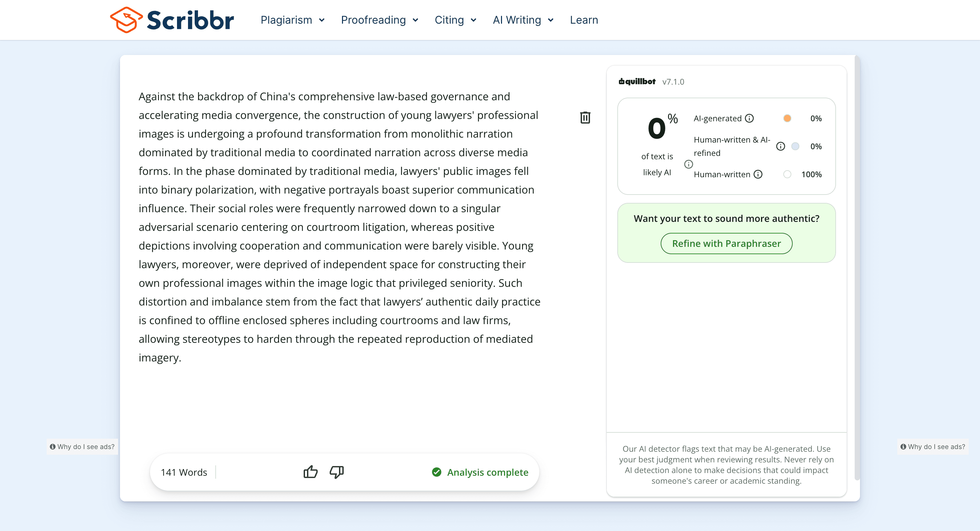Open the Plagiarism menu
Image resolution: width=980 pixels, height=531 pixels.
point(293,20)
